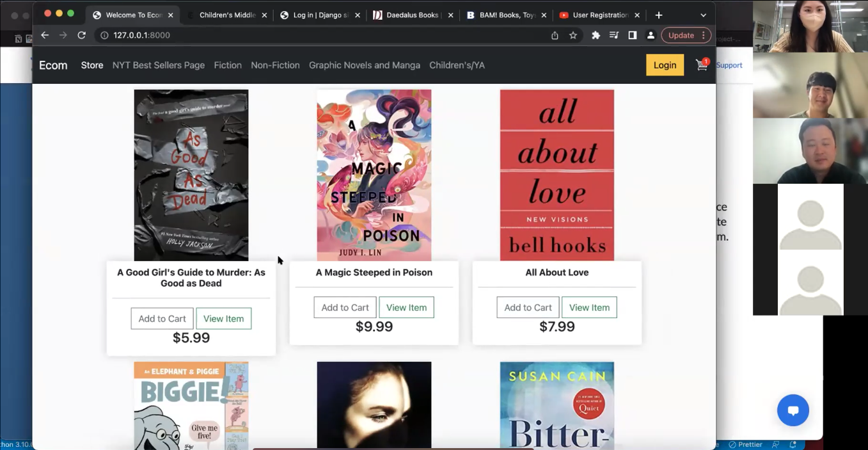This screenshot has width=868, height=450.
Task: Click the Susan Cain Bittersweet cover
Action: click(x=557, y=405)
